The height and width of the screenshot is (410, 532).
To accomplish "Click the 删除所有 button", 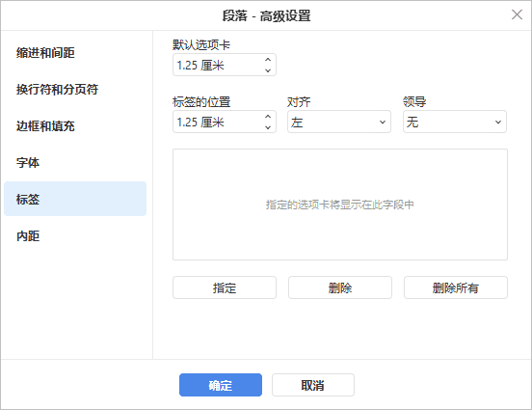I will point(456,287).
